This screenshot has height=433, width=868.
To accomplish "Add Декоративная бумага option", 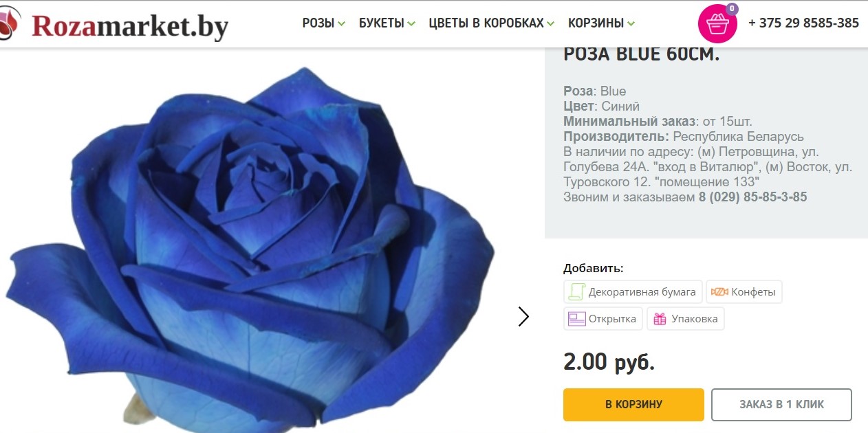I will pyautogui.click(x=633, y=292).
